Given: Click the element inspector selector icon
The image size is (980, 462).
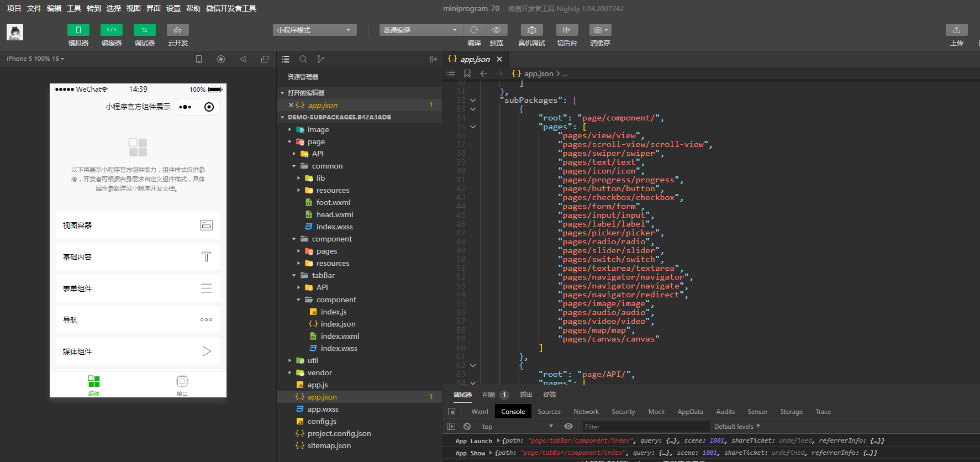Looking at the screenshot, I should pyautogui.click(x=451, y=412).
